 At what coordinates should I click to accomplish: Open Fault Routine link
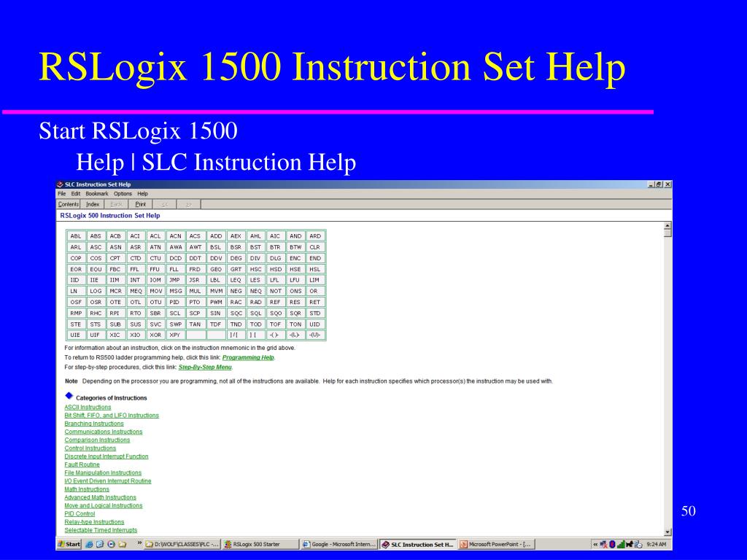[x=82, y=464]
